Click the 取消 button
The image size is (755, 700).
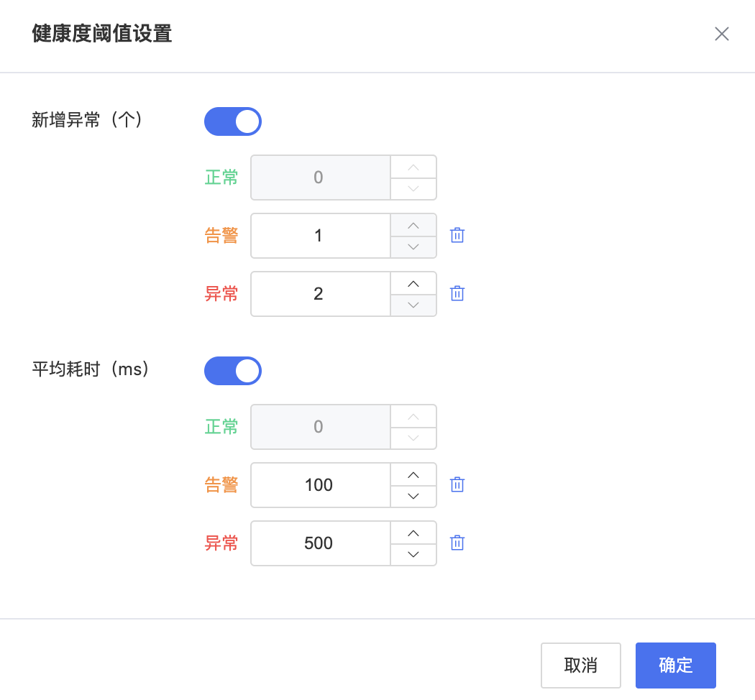(581, 666)
